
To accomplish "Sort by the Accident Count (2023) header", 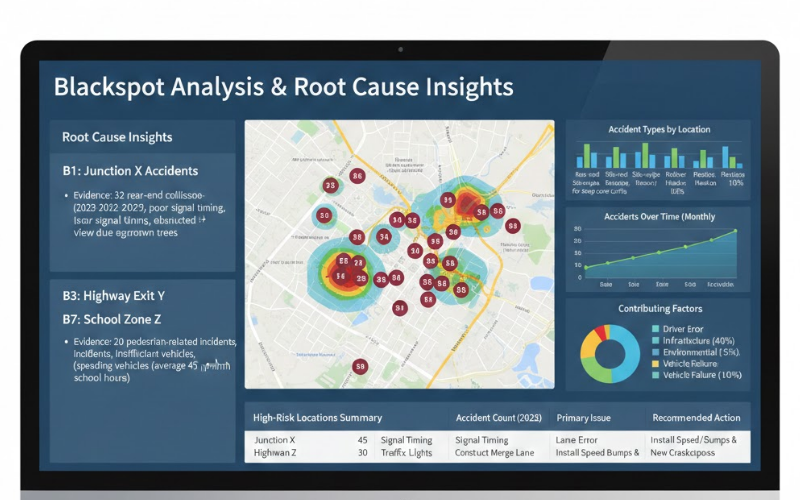I will (x=498, y=418).
